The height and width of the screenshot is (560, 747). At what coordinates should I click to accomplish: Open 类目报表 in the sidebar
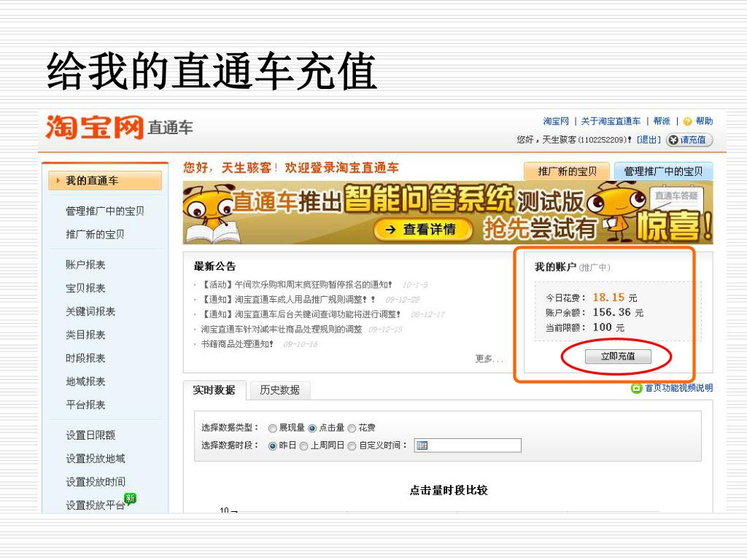click(x=85, y=335)
